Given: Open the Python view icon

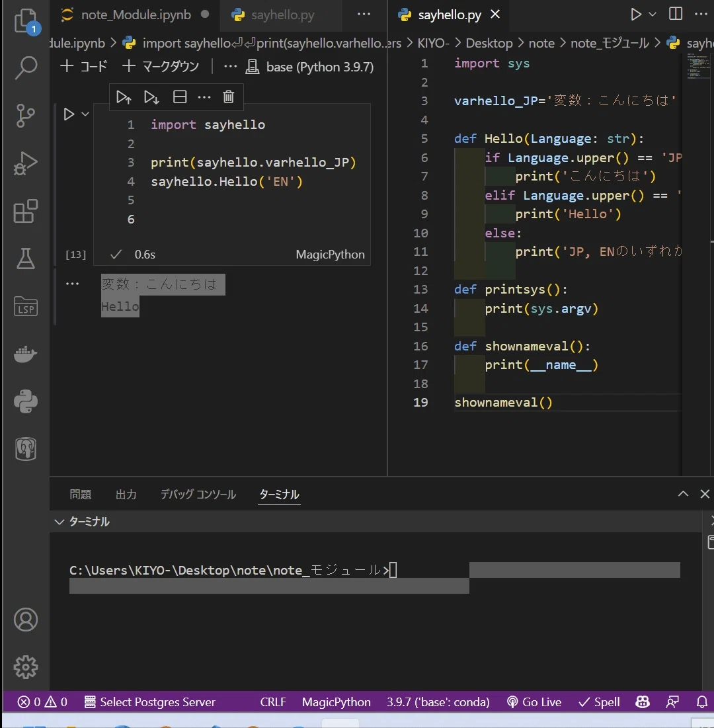Looking at the screenshot, I should pos(26,401).
